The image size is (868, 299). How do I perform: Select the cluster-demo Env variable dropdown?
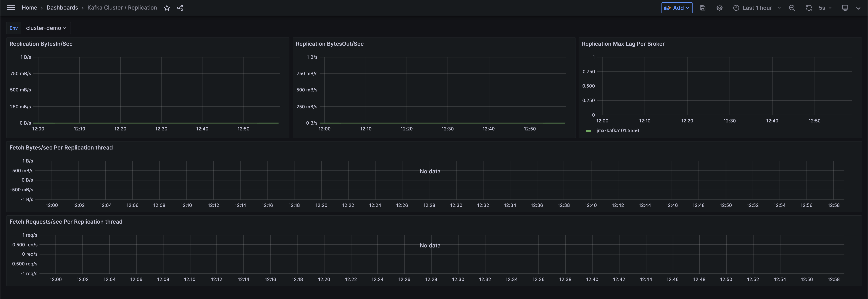[x=46, y=28]
